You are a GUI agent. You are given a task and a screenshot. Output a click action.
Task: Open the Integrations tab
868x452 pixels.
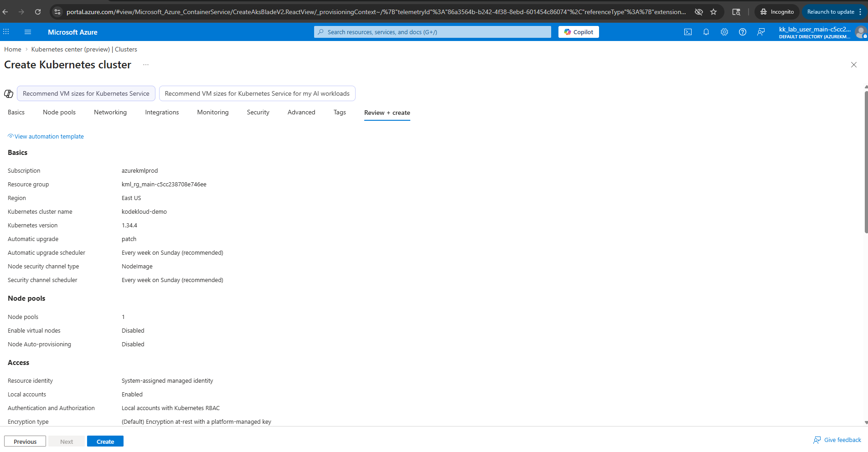coord(162,113)
